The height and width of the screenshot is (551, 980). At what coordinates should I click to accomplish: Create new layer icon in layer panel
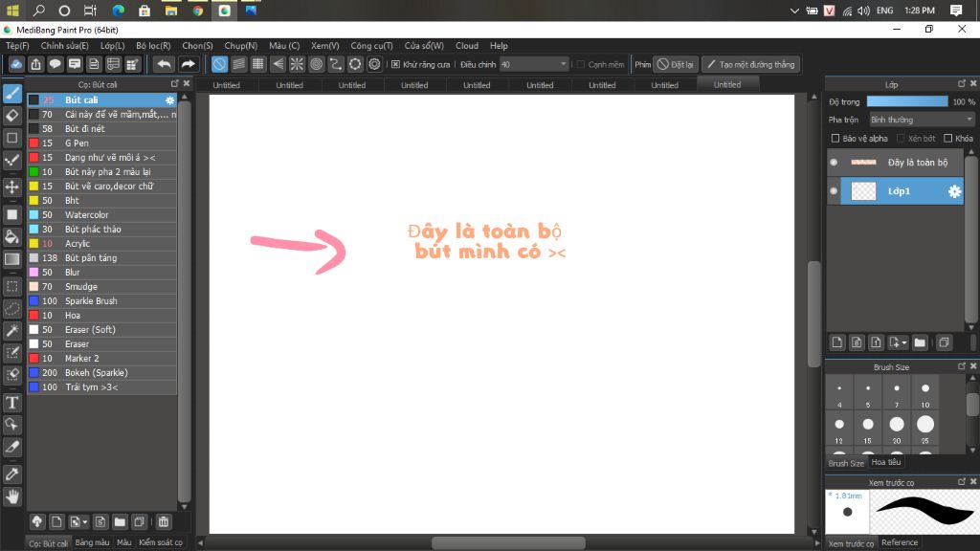click(x=837, y=342)
